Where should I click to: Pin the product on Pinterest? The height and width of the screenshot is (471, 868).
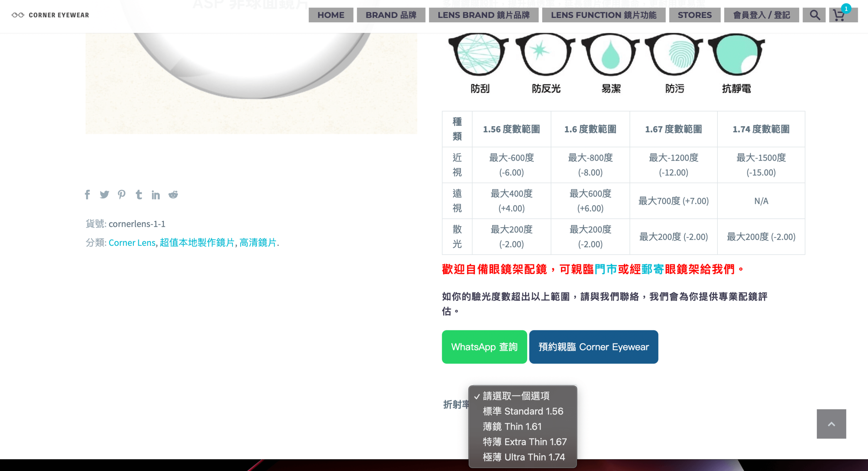pos(122,195)
